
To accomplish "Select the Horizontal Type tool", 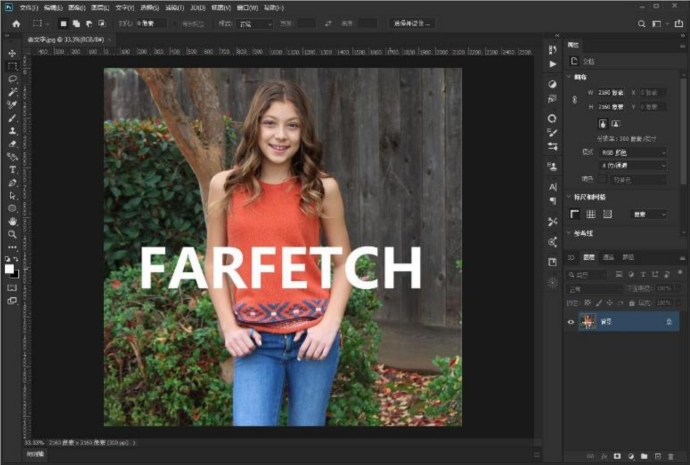I will coord(12,170).
